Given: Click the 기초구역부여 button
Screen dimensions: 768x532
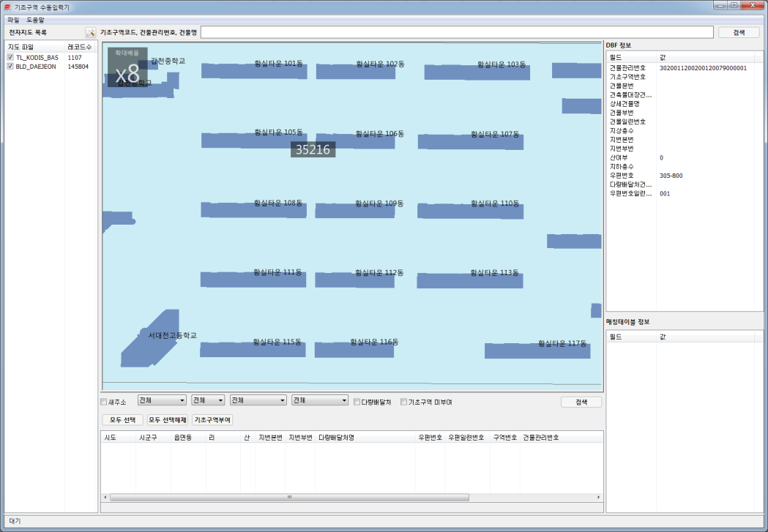Looking at the screenshot, I should (212, 420).
